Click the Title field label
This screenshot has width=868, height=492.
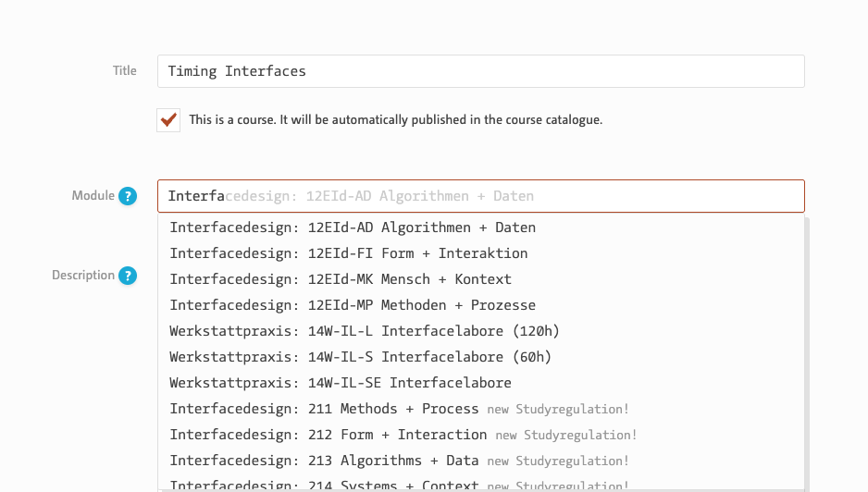[125, 71]
